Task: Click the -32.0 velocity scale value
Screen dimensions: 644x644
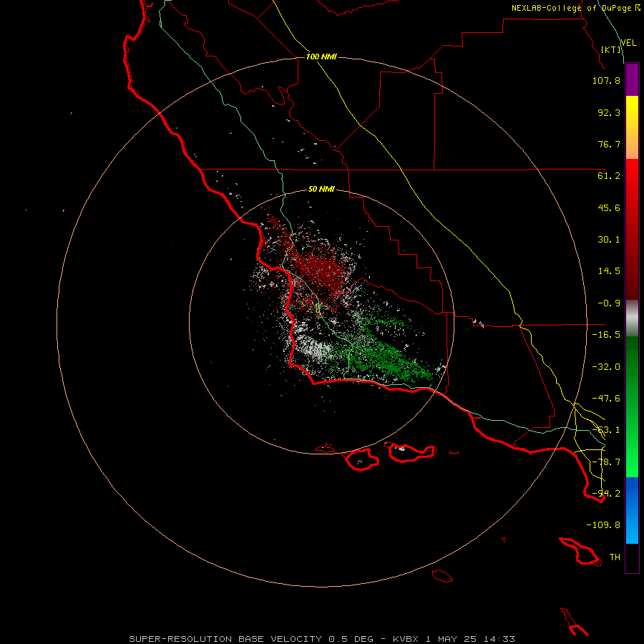Action: 606,367
